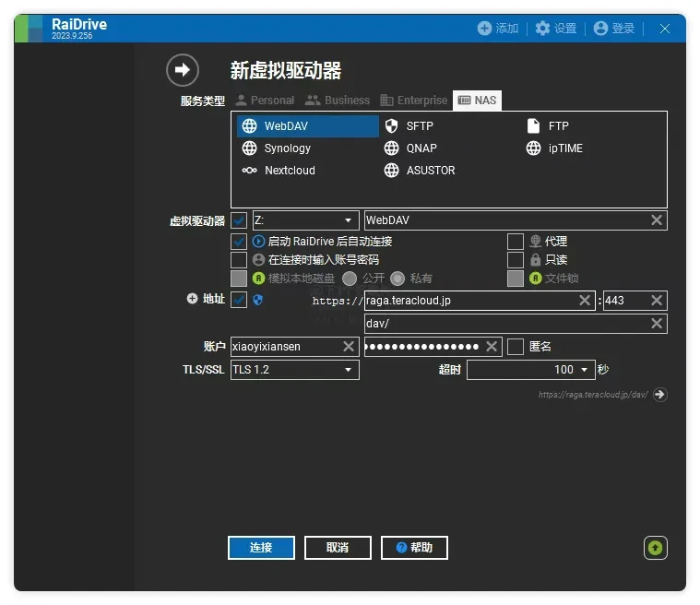Open the Z: drive letter dropdown

coord(306,220)
